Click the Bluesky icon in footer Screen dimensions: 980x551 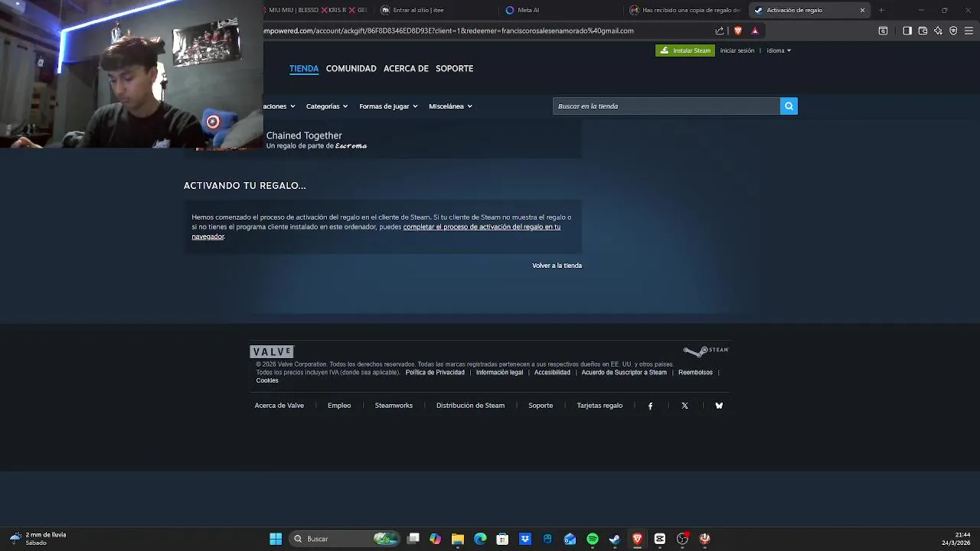click(719, 406)
